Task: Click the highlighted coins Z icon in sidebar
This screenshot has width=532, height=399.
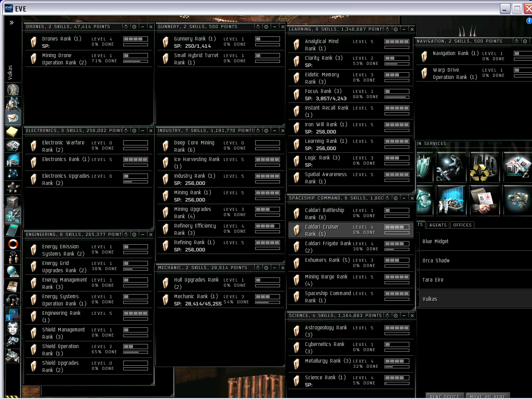Action: point(12,216)
